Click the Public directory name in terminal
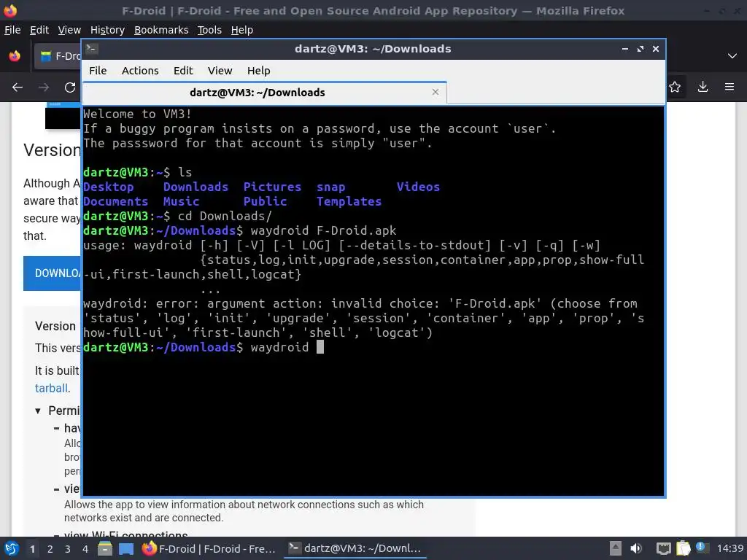Screen dimensions: 747x560 point(265,201)
